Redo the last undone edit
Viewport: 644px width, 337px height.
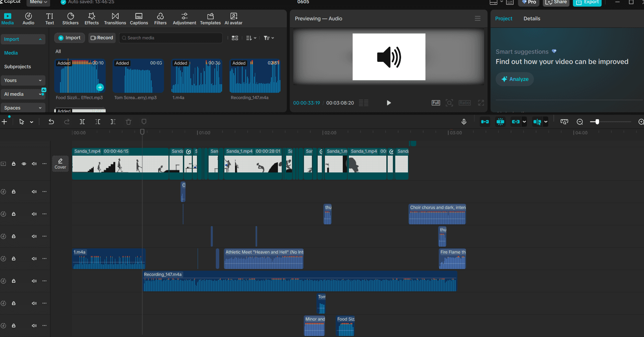tap(67, 122)
